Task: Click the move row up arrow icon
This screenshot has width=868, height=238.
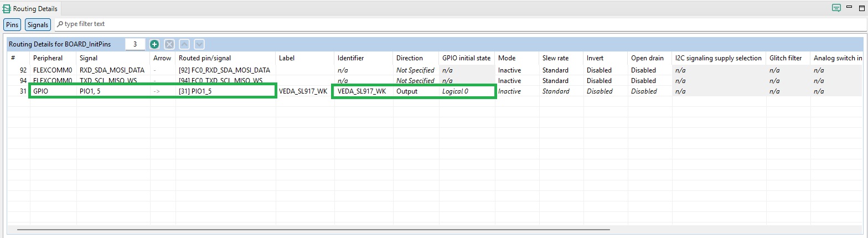Action: (x=185, y=44)
